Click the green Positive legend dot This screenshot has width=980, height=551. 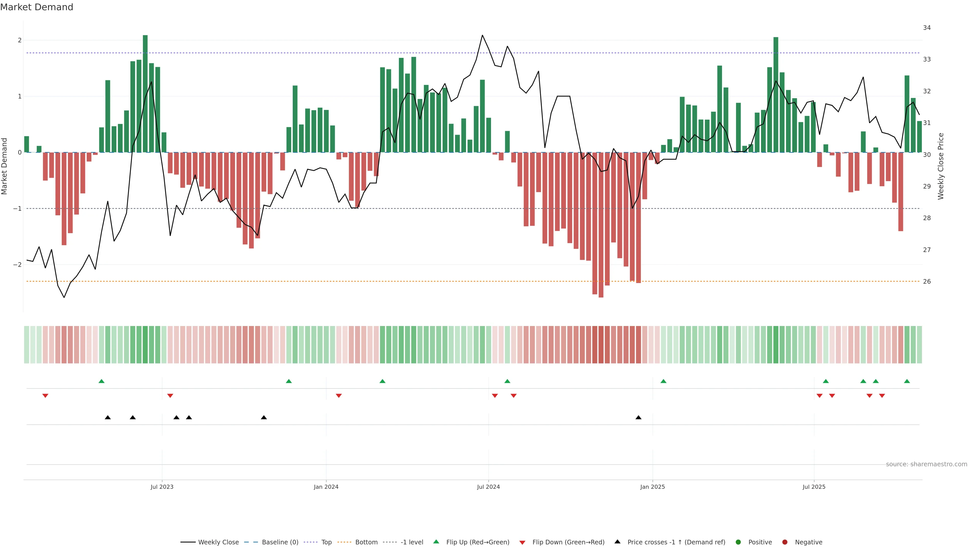[738, 542]
